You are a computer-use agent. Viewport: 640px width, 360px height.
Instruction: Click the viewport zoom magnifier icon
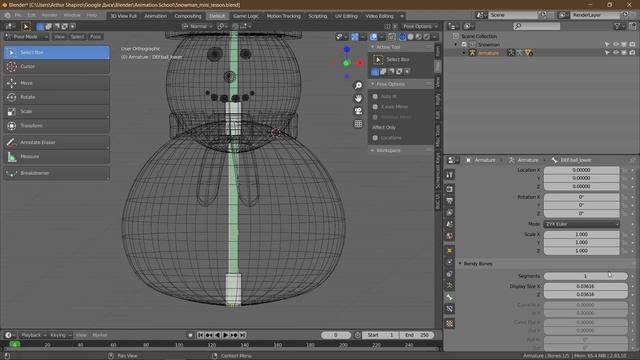(358, 86)
